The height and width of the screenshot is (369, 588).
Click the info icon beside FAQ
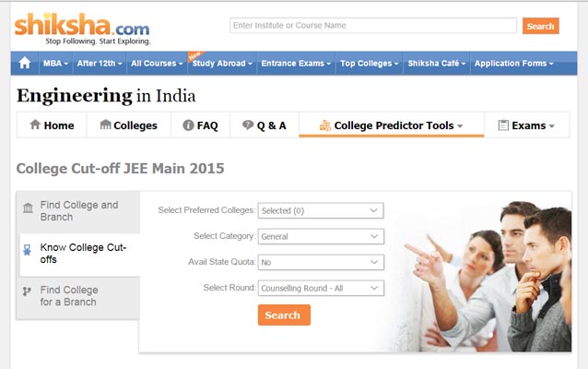pos(188,125)
